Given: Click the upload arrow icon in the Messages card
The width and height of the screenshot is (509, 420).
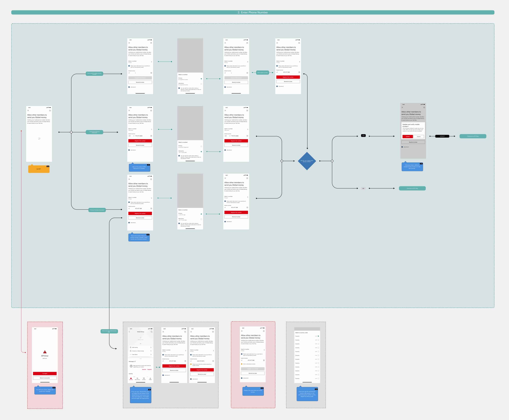Looking at the screenshot, I should click(131, 366).
